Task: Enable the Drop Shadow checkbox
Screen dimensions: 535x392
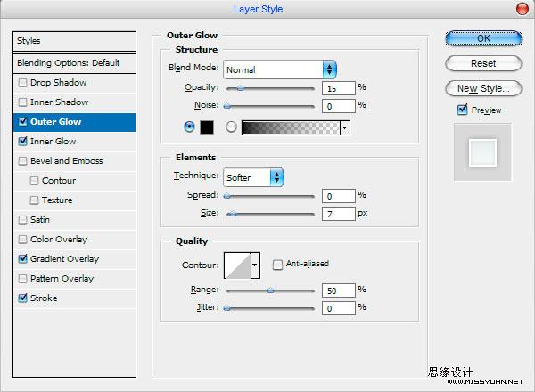Action: click(x=22, y=83)
